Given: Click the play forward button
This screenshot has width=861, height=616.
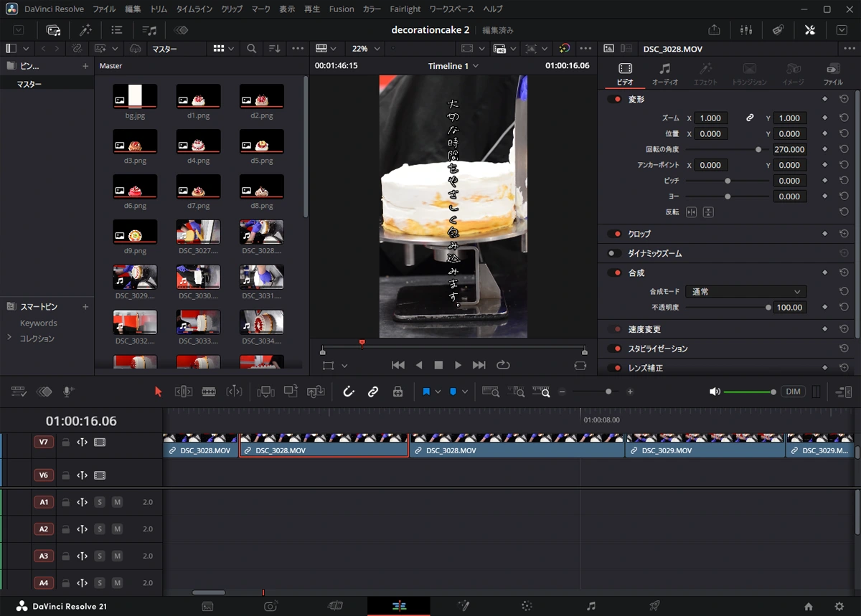Looking at the screenshot, I should pyautogui.click(x=458, y=365).
